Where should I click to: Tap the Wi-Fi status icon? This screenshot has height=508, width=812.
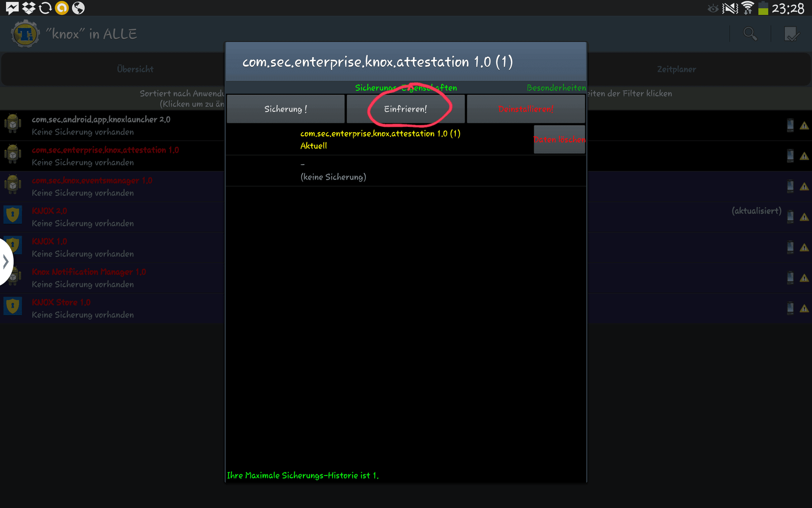click(748, 8)
